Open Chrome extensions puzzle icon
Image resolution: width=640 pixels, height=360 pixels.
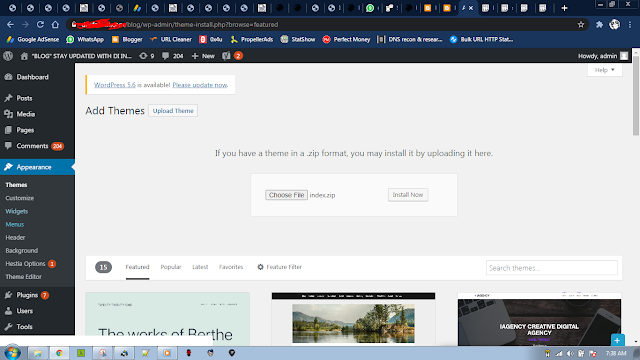[x=599, y=24]
